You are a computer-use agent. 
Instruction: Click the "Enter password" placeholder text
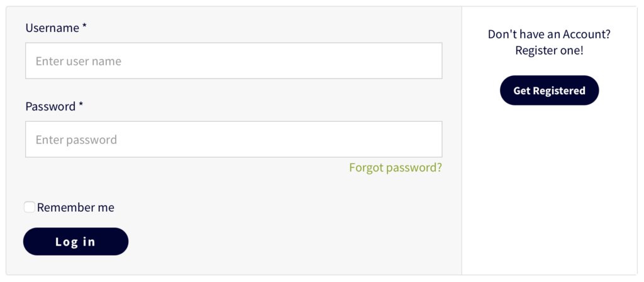76,140
